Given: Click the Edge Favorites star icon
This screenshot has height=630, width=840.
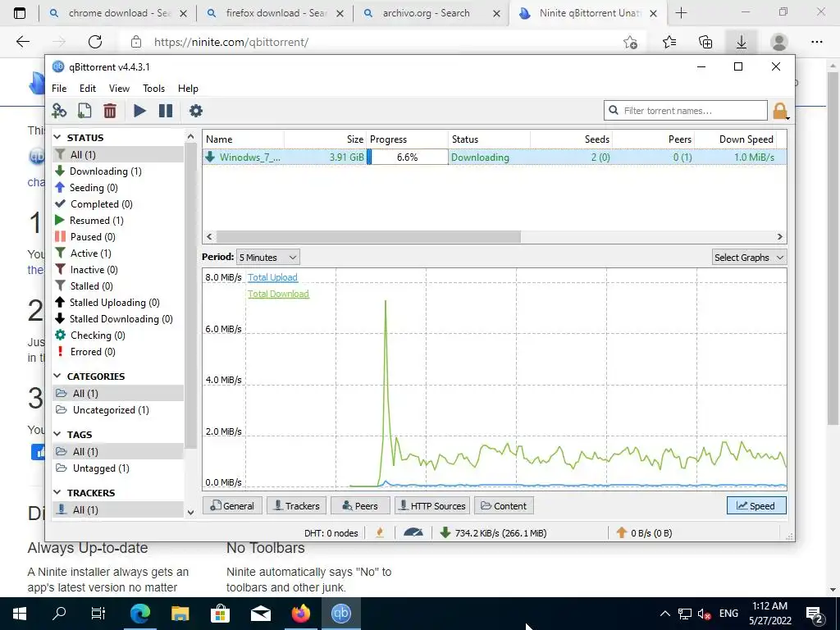Looking at the screenshot, I should pyautogui.click(x=669, y=42).
